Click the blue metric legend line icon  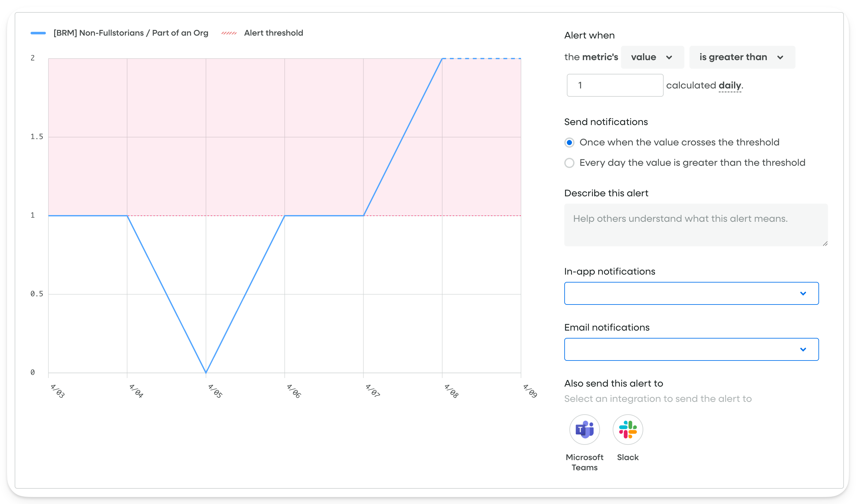click(x=38, y=33)
